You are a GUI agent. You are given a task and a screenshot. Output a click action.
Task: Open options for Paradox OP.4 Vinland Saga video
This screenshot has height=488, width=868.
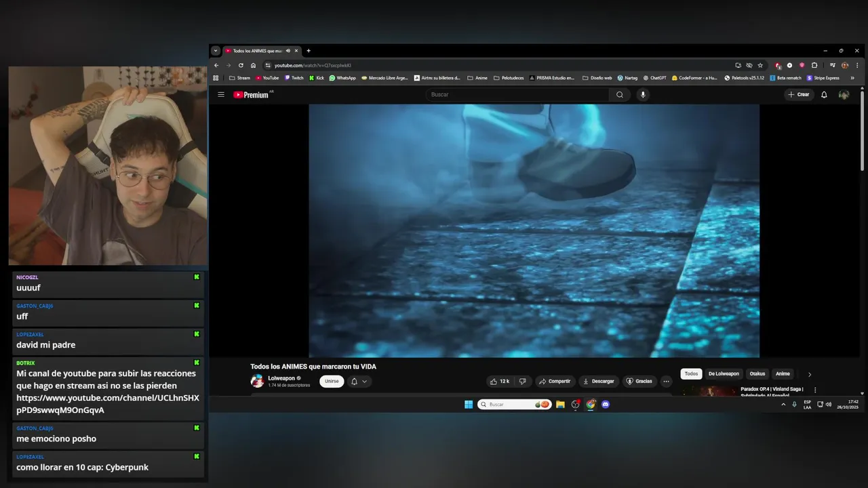(x=815, y=390)
